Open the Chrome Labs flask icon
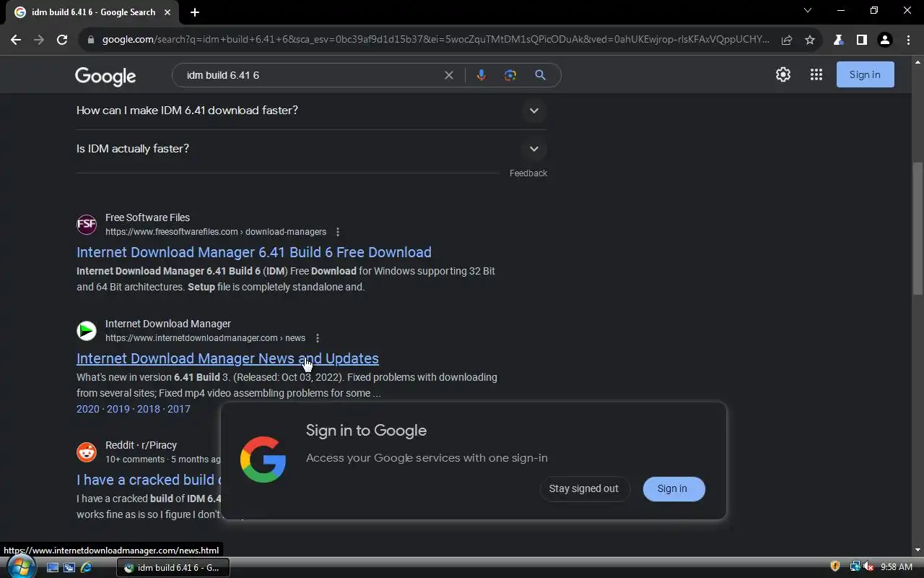The width and height of the screenshot is (924, 578). pos(838,40)
